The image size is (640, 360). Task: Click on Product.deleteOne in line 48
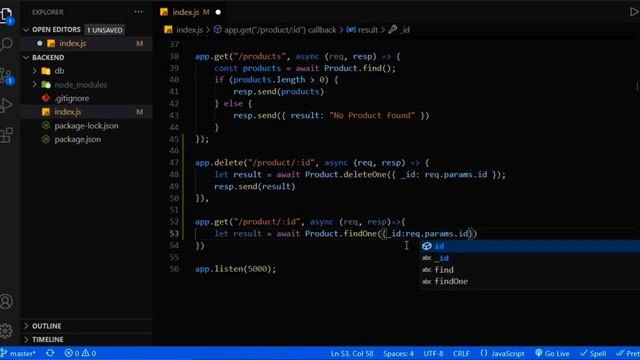[345, 175]
